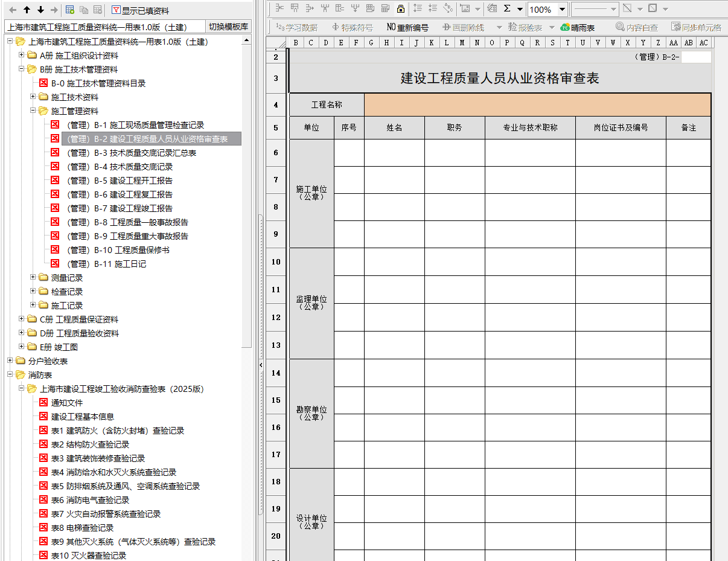Click the 学习数据 toolbar button
This screenshot has width=728, height=561.
[x=296, y=27]
